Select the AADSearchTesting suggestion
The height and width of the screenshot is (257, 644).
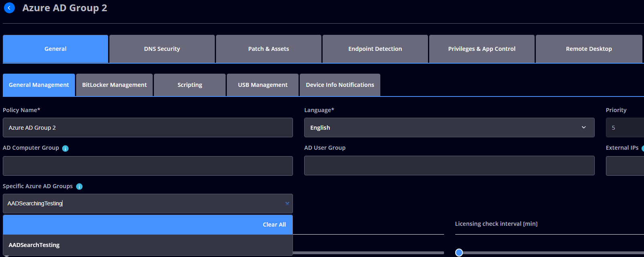click(x=148, y=245)
